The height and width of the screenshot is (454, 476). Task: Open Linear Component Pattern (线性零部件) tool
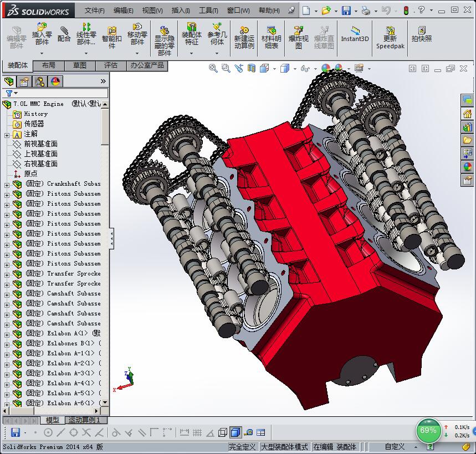click(x=86, y=34)
